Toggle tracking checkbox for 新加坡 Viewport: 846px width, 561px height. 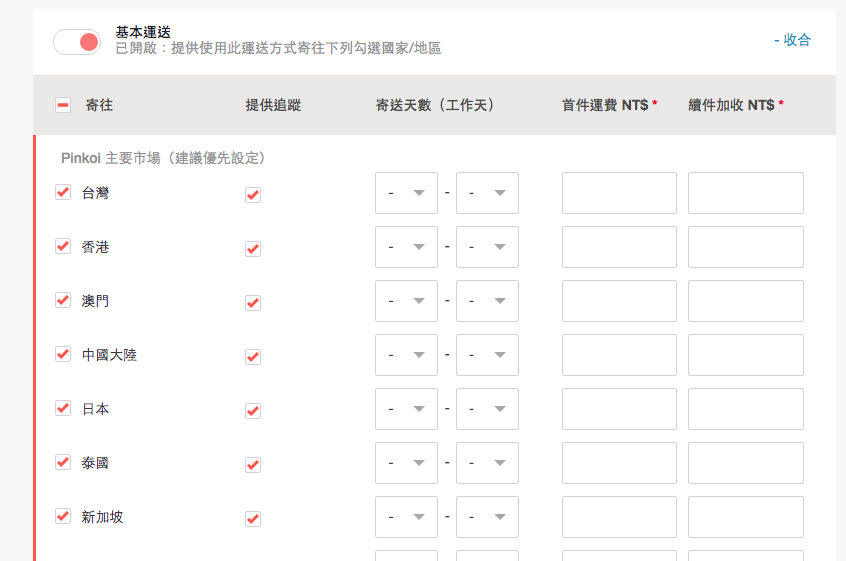tap(253, 518)
